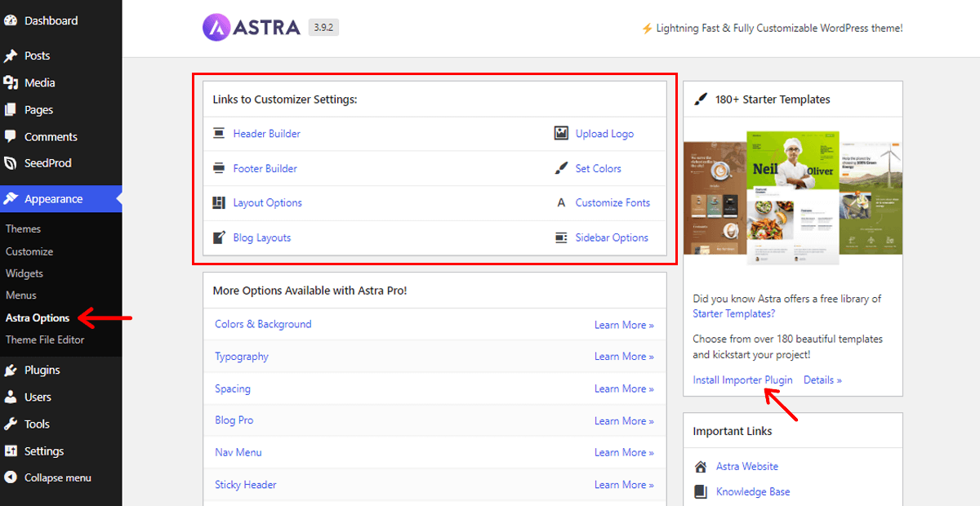Screen dimensions: 980x506
Task: Open the Spacing Pro option link
Action: [233, 388]
